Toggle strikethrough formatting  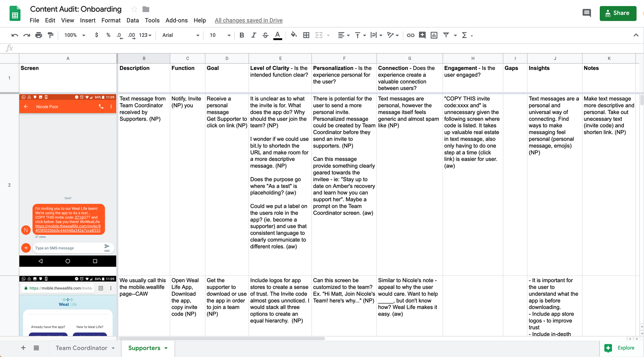265,35
